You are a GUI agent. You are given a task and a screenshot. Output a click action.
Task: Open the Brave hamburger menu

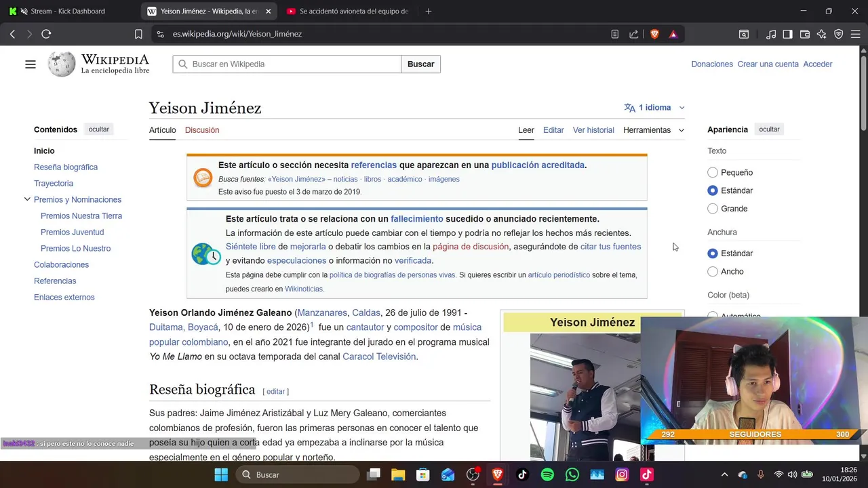(x=856, y=34)
